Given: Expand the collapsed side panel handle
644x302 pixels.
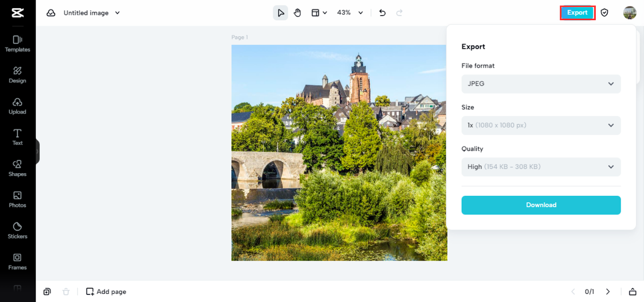Looking at the screenshot, I should point(37,151).
